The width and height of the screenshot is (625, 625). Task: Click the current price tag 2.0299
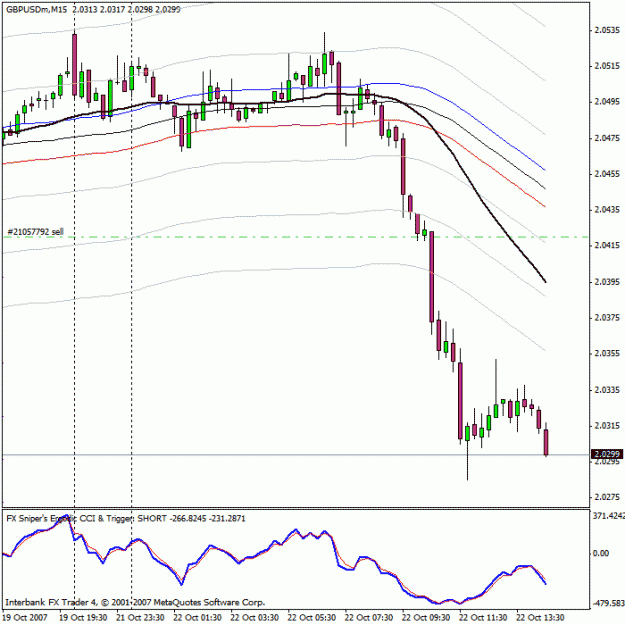[607, 454]
